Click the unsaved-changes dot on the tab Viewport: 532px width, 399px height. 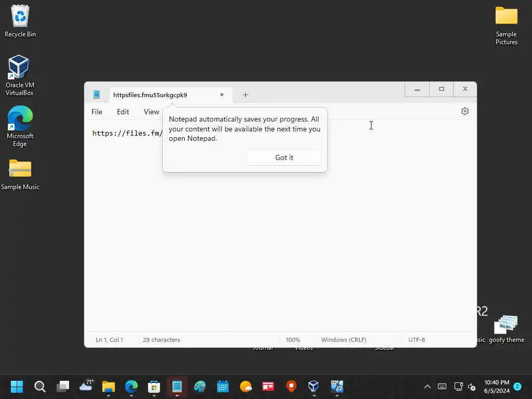tap(221, 95)
